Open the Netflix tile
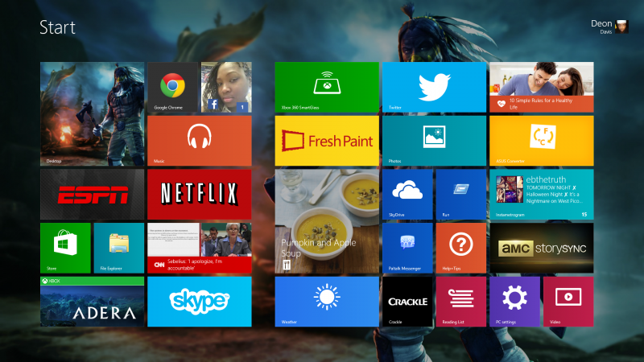Image resolution: width=644 pixels, height=362 pixels. (200, 194)
